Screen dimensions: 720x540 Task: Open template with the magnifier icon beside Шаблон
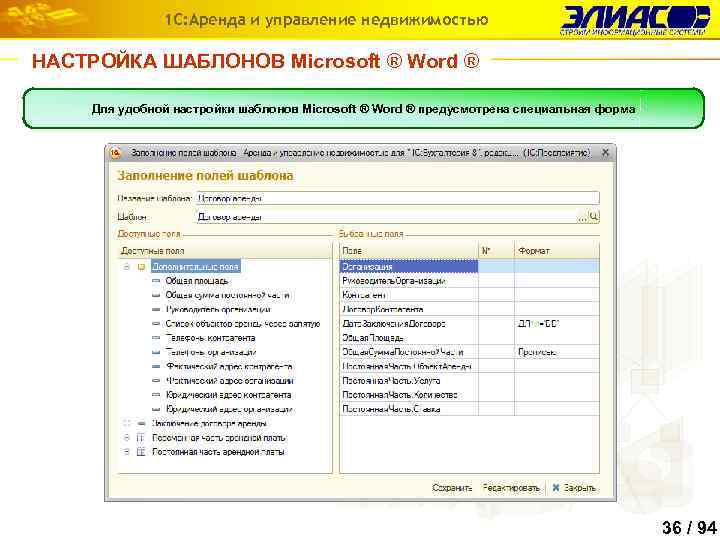pyautogui.click(x=594, y=216)
